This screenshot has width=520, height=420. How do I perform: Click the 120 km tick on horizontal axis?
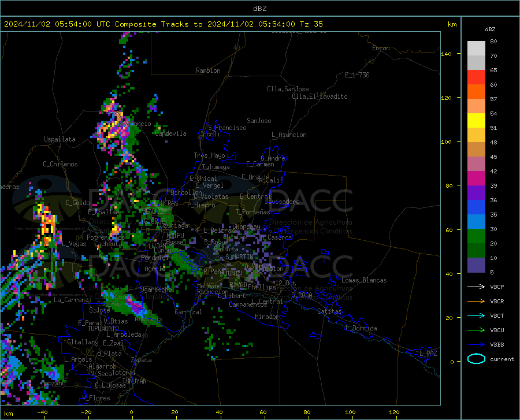[394, 412]
